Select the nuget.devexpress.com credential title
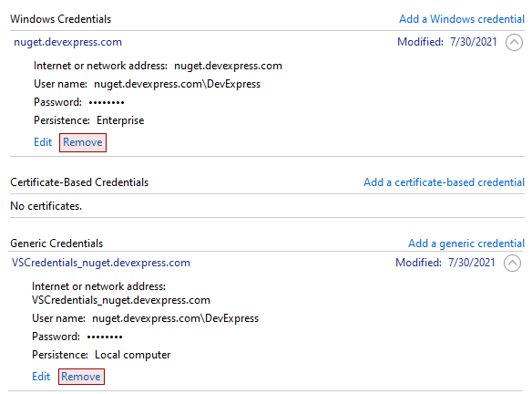 tap(67, 42)
